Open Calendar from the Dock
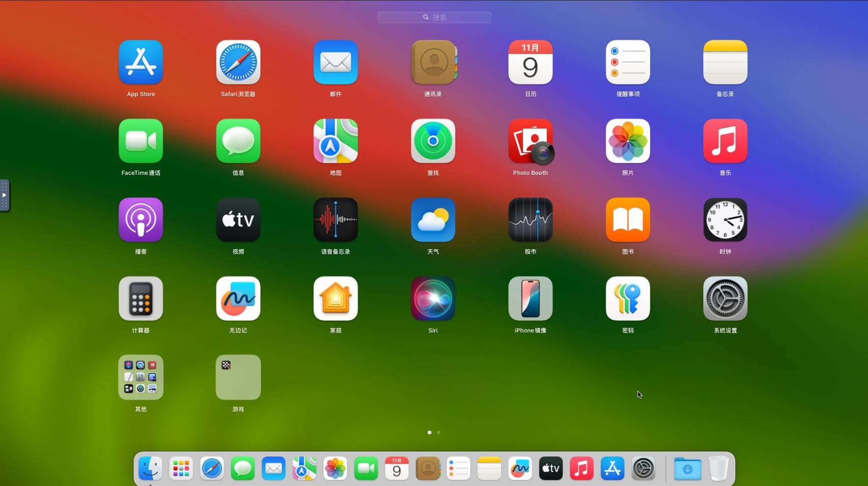Viewport: 868px width, 486px height. (x=397, y=468)
